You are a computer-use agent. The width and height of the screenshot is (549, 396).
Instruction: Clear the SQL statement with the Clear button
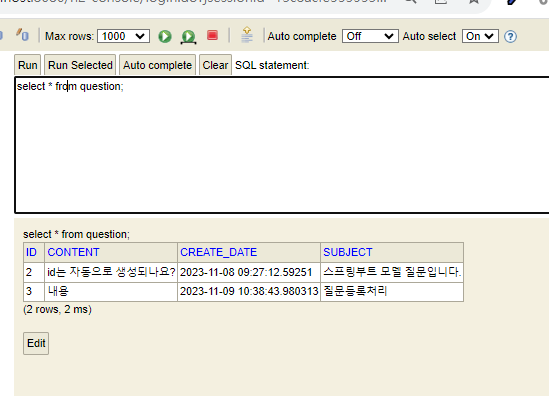pyautogui.click(x=215, y=65)
